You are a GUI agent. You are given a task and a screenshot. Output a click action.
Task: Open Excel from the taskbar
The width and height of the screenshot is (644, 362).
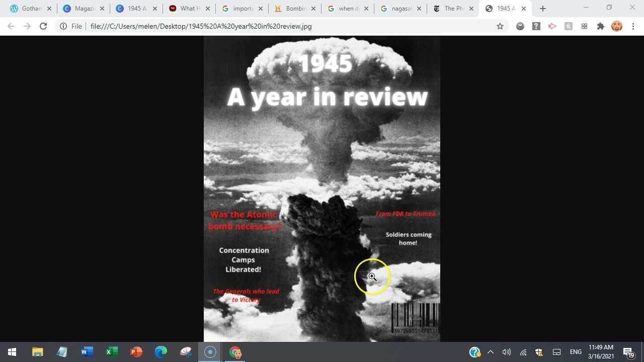[x=112, y=351]
